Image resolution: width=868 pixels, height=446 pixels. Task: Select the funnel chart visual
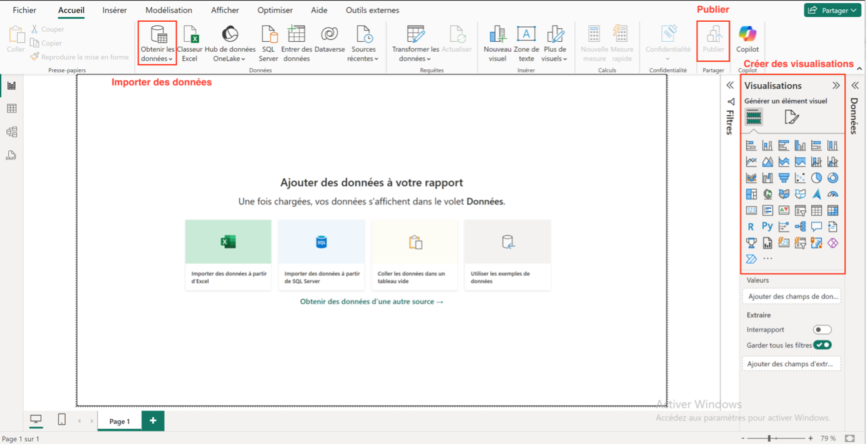pyautogui.click(x=784, y=178)
